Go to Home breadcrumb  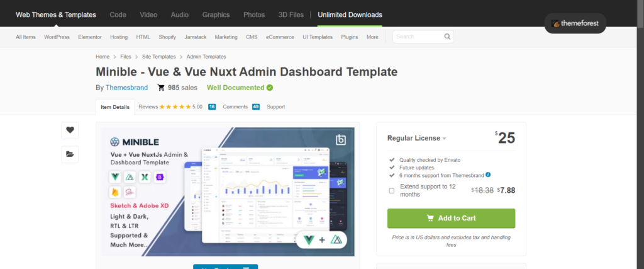point(103,57)
